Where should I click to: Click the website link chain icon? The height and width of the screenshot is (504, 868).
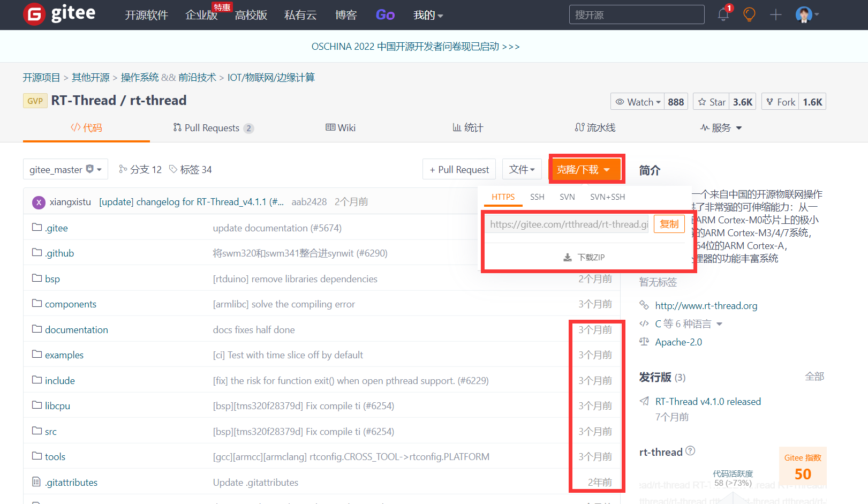[644, 305]
